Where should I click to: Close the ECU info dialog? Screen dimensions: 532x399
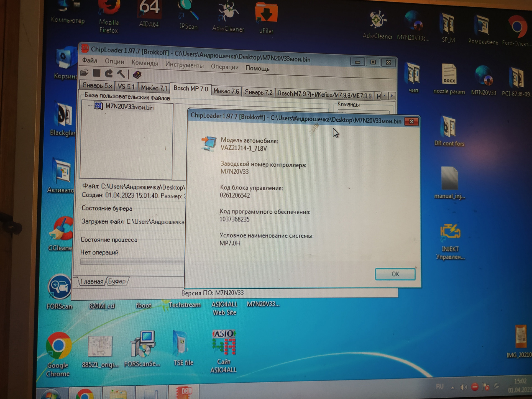411,122
